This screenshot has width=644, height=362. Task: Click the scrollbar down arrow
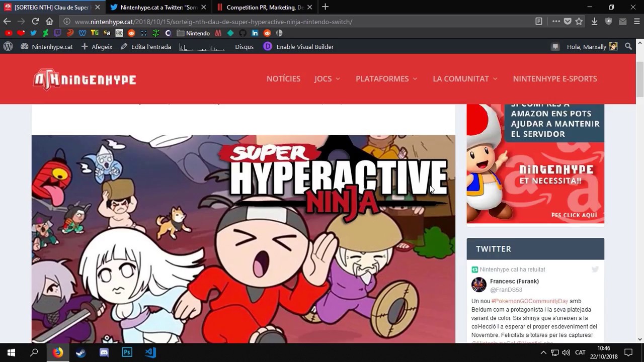click(639, 339)
